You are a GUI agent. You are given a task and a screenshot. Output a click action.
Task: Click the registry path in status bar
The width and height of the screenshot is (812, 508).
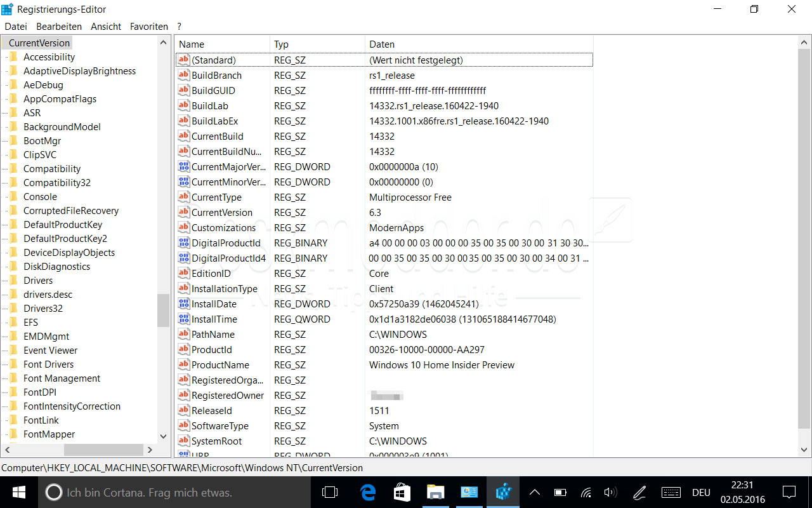[182, 467]
